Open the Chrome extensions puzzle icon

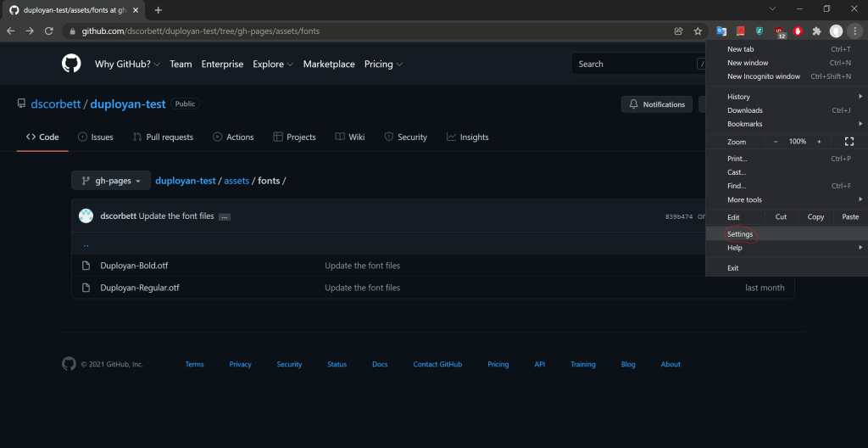816,31
